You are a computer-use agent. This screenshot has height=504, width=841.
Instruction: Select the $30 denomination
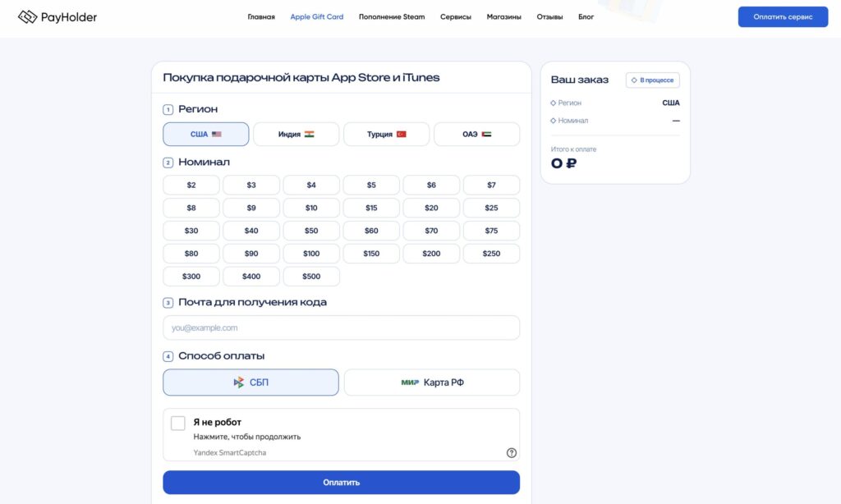(191, 231)
